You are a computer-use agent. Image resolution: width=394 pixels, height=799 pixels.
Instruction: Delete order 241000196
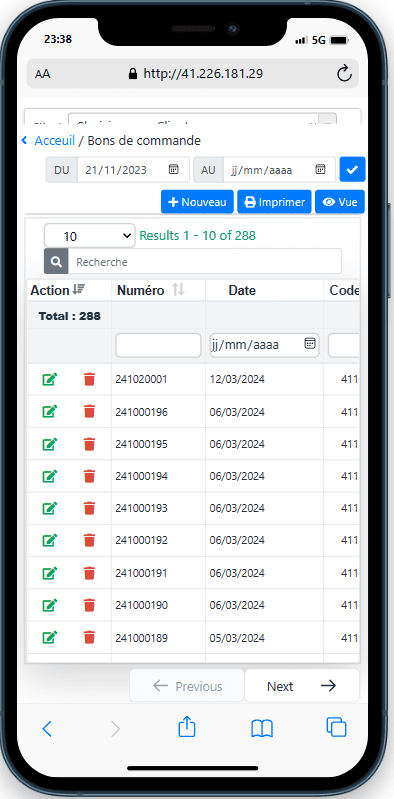(89, 412)
